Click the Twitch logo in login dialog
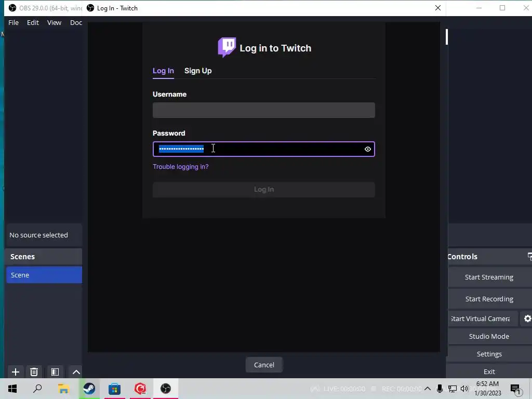The width and height of the screenshot is (532, 399). point(227,47)
